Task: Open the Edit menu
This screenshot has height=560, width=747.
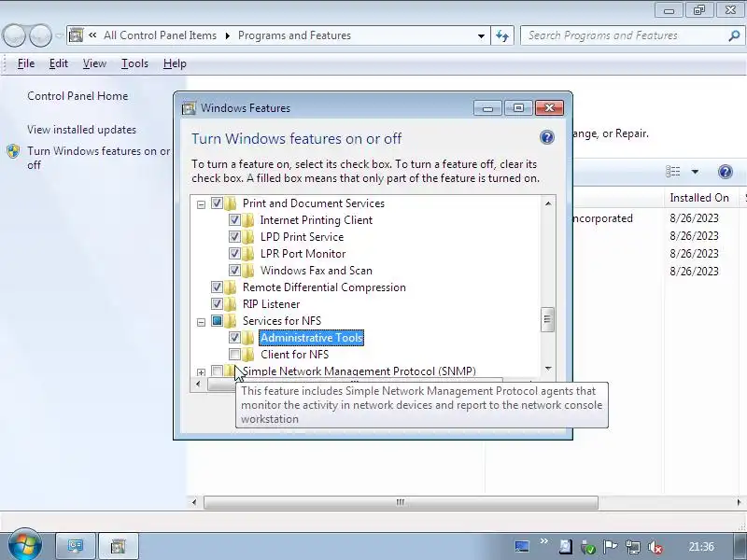Action: click(x=59, y=63)
